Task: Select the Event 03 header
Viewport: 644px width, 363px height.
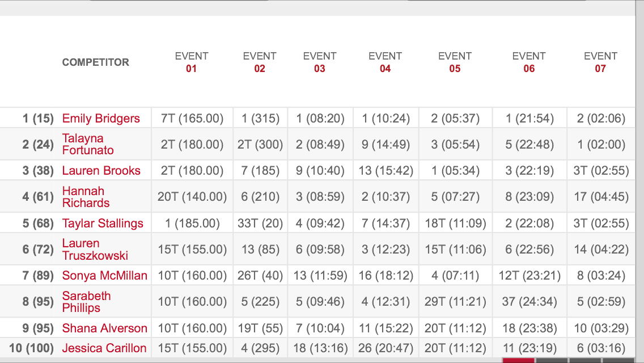Action: click(320, 62)
